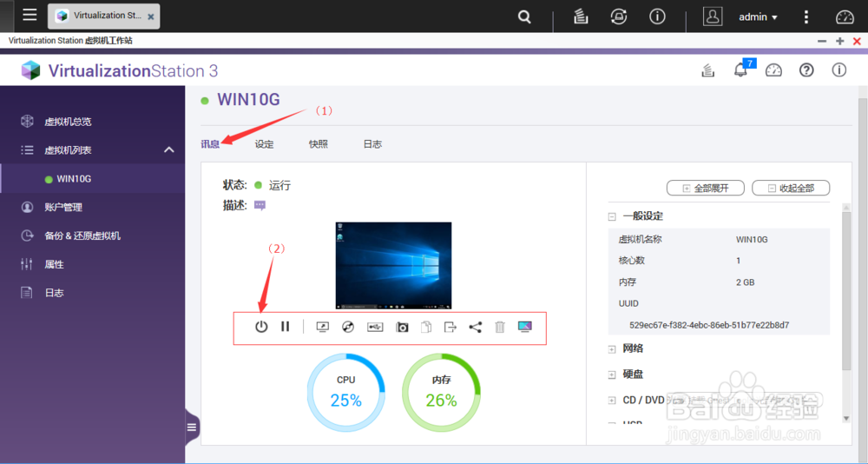Image resolution: width=868 pixels, height=464 pixels.
Task: Take a snapshot with camera icon
Action: 402,328
